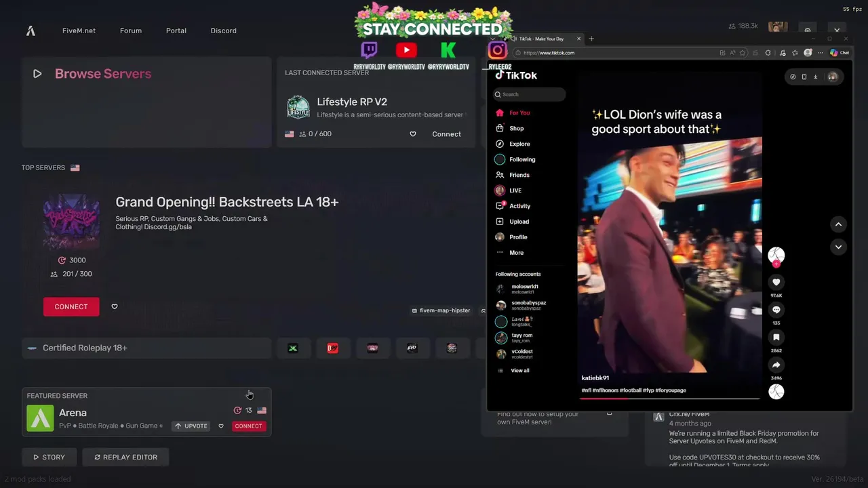The width and height of the screenshot is (868, 488).
Task: Select the EVO server icon tile
Action: click(x=412, y=348)
